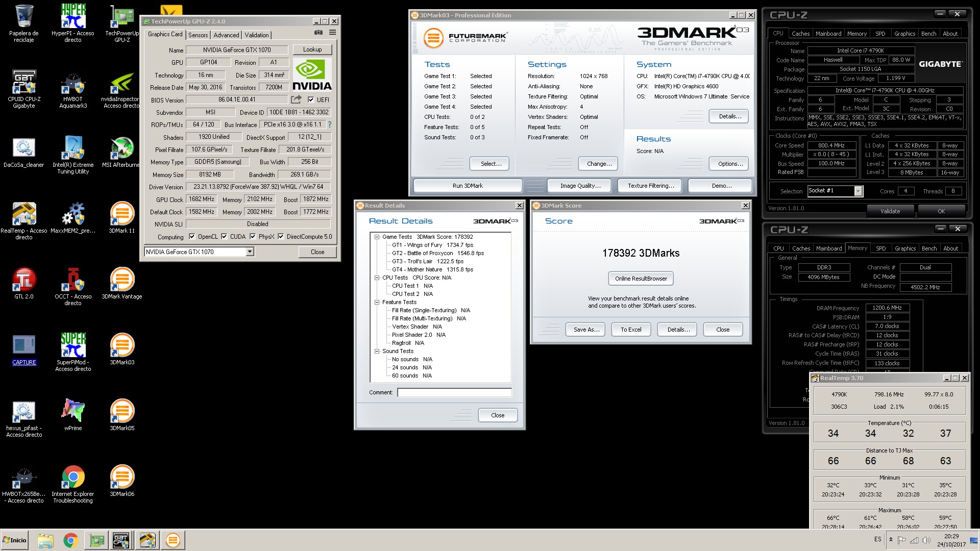Select GT1 Wings of Fury result row
Viewport: 980px width, 551px height.
point(432,245)
